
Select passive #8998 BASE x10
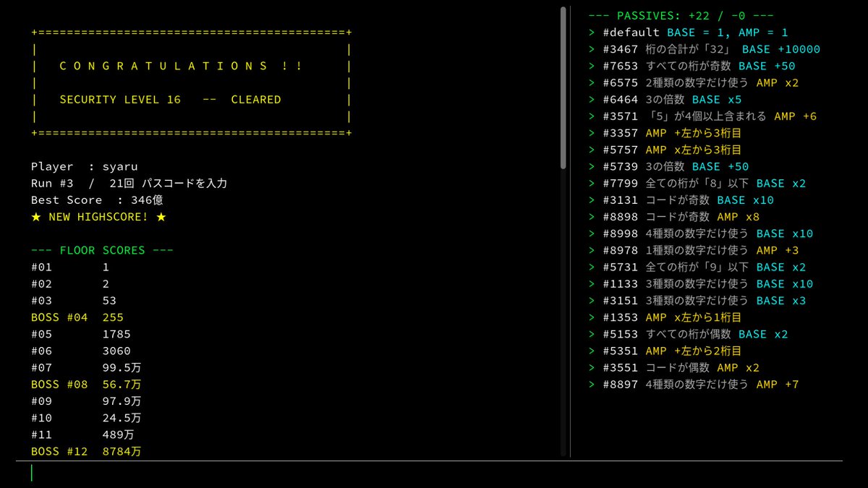point(701,234)
